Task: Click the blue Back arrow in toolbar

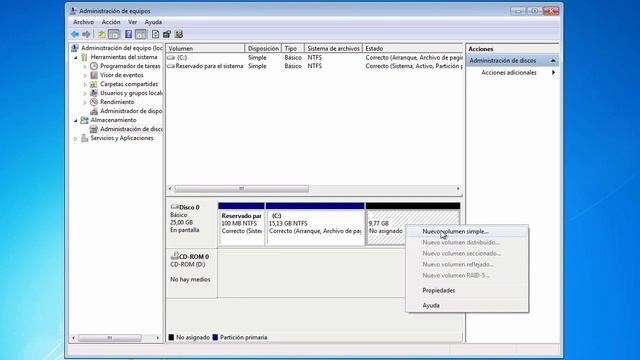Action: (75, 34)
